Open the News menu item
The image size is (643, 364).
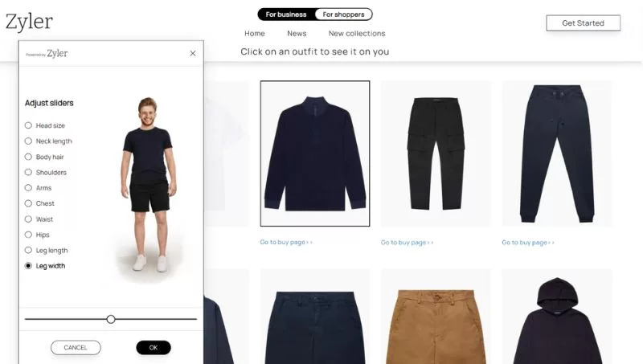pyautogui.click(x=297, y=34)
